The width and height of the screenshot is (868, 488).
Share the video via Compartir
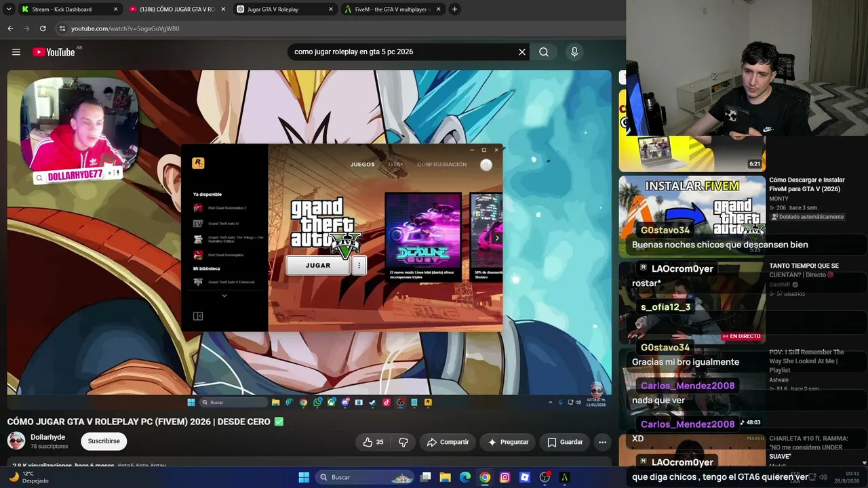448,442
